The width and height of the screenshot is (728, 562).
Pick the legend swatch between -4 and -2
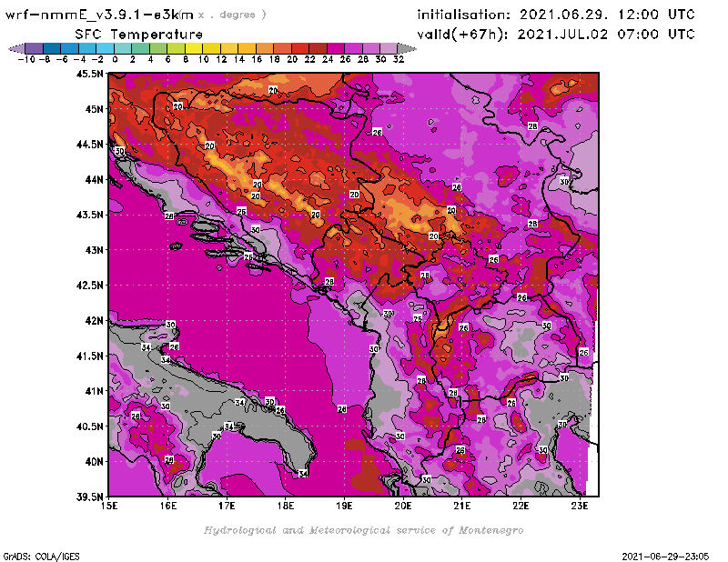click(x=87, y=48)
